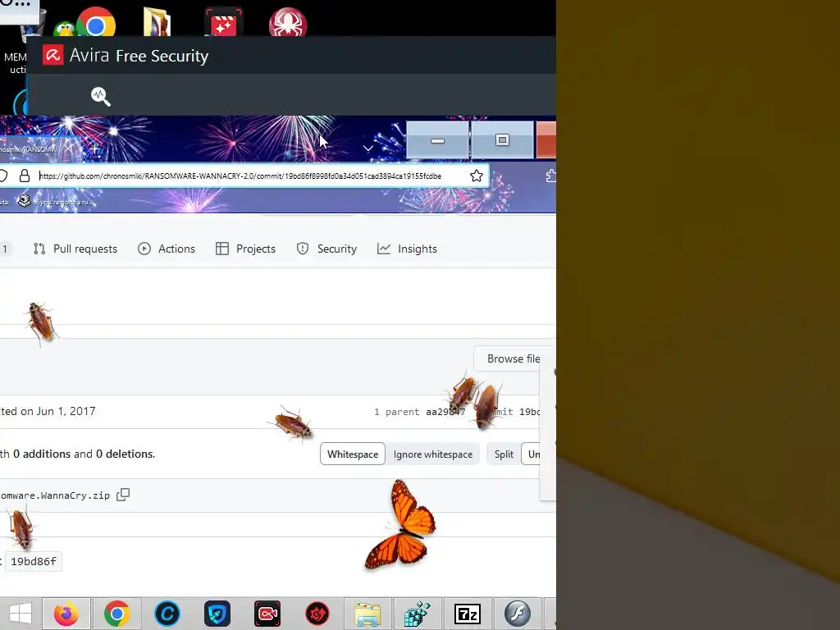The image size is (840, 630).
Task: Open File Explorer from the taskbar
Action: [x=367, y=614]
